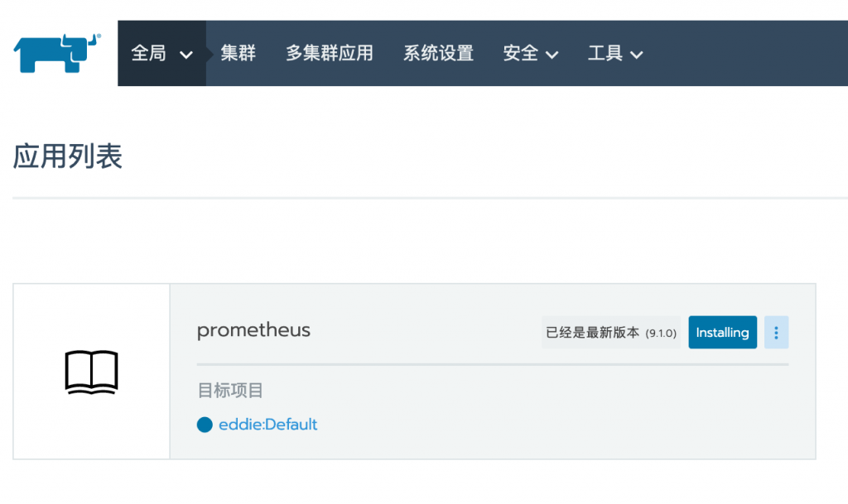Open the 多集群应用 multi-cluster apps tab
The image size is (848, 504).
[x=330, y=53]
